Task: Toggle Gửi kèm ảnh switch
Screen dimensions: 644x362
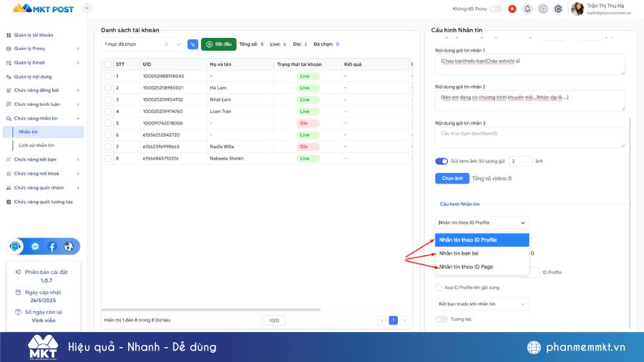Action: pos(441,161)
